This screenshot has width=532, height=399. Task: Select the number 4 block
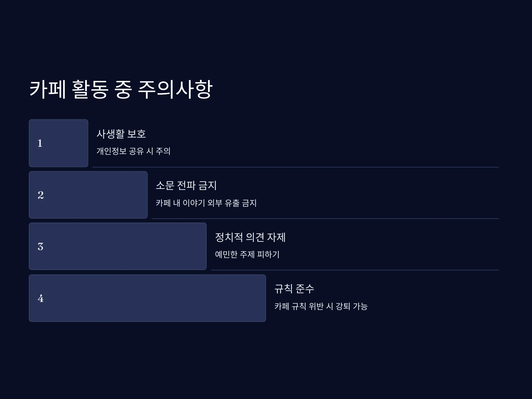point(147,298)
